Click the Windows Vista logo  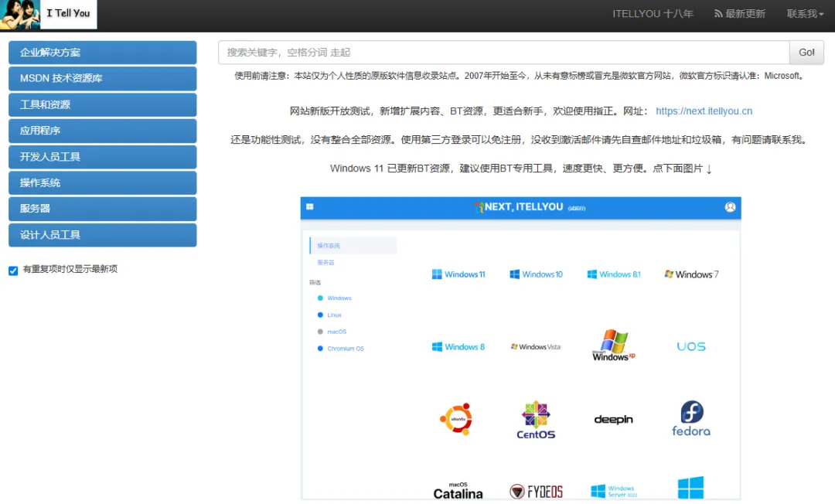point(536,346)
